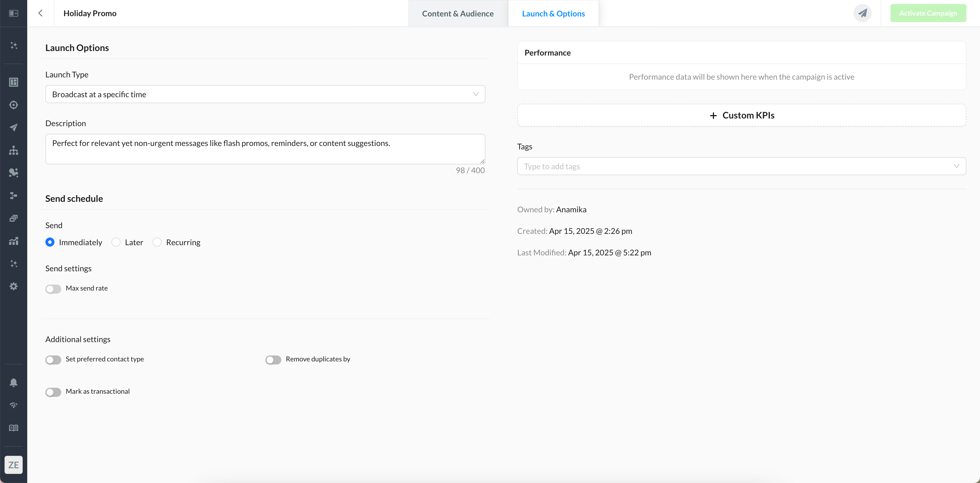The width and height of the screenshot is (980, 483).
Task: Open the notifications bell icon
Action: [14, 383]
